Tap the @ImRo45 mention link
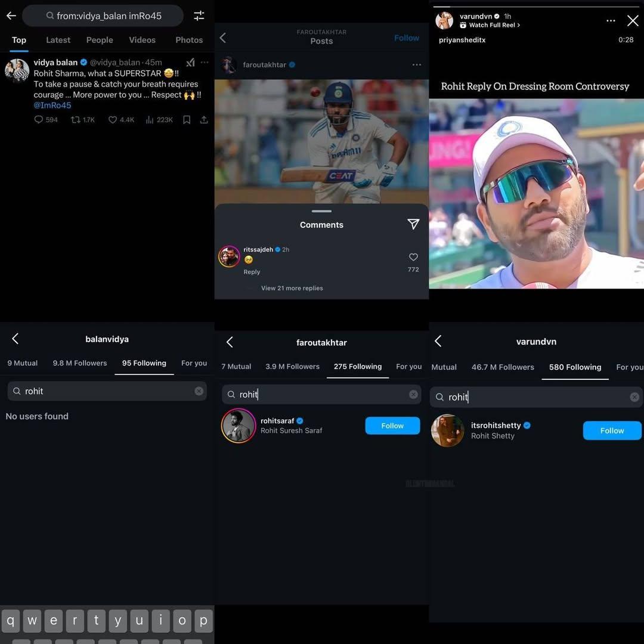 [x=52, y=105]
